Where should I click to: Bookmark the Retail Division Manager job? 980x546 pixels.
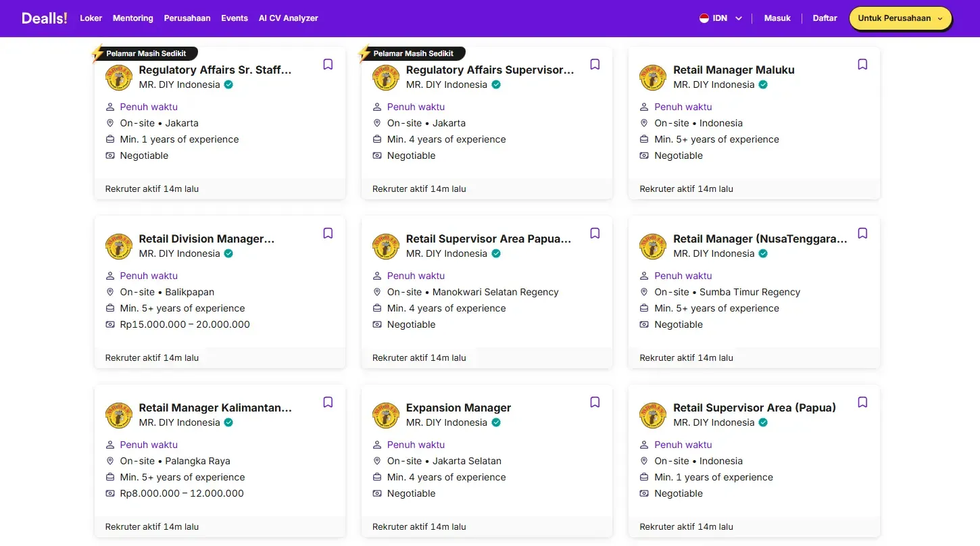(x=328, y=233)
